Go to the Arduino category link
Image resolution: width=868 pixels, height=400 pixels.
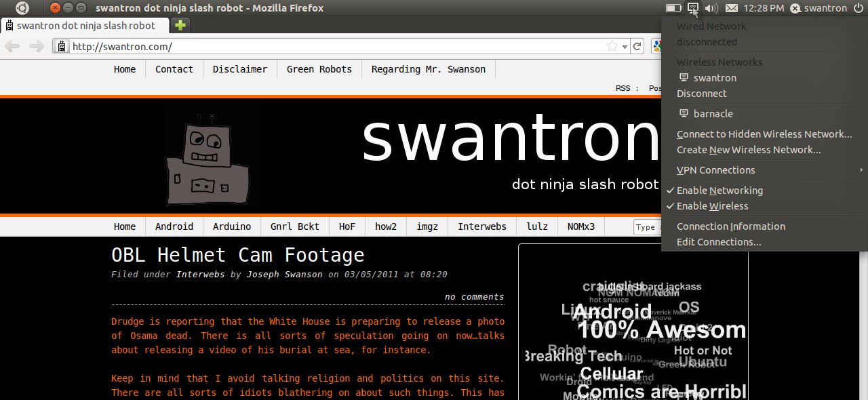[x=232, y=226]
